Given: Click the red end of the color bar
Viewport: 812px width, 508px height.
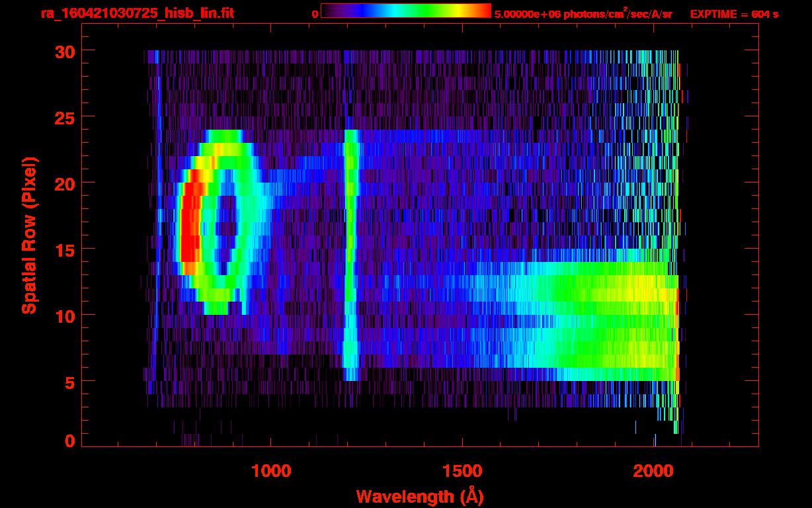Looking at the screenshot, I should [x=484, y=11].
